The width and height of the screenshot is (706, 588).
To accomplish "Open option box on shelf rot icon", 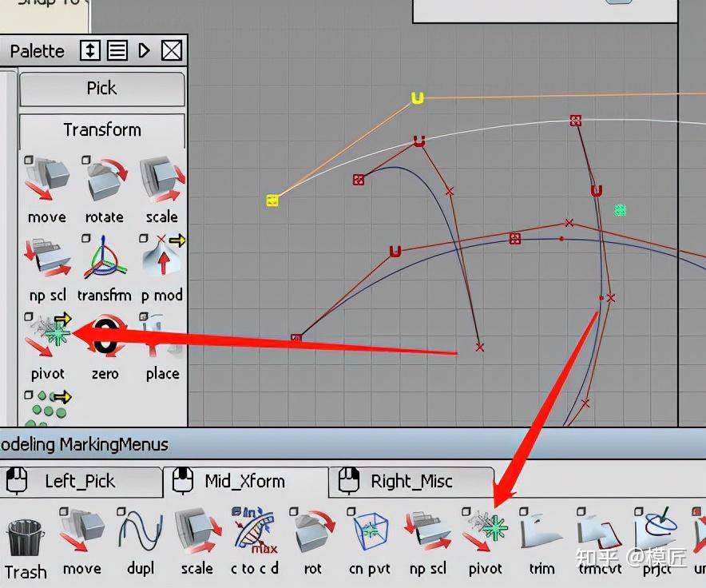I will click(294, 511).
